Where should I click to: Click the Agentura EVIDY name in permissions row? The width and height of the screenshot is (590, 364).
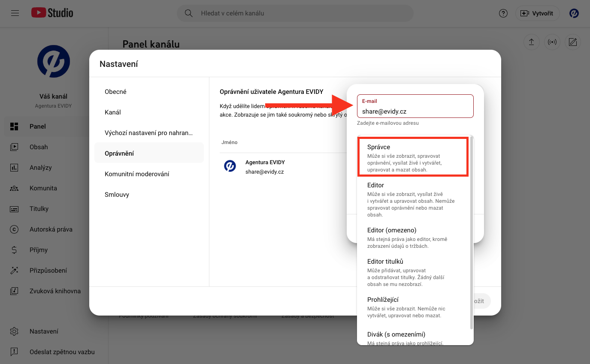pos(265,162)
